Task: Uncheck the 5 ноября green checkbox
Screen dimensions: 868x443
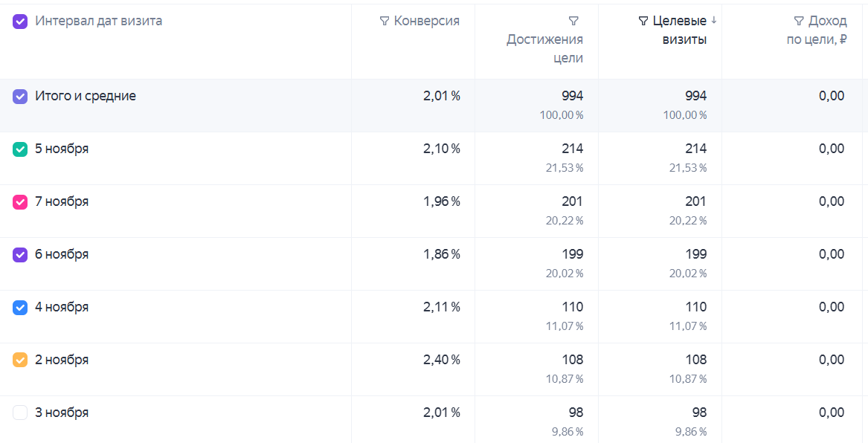Action: pos(20,149)
